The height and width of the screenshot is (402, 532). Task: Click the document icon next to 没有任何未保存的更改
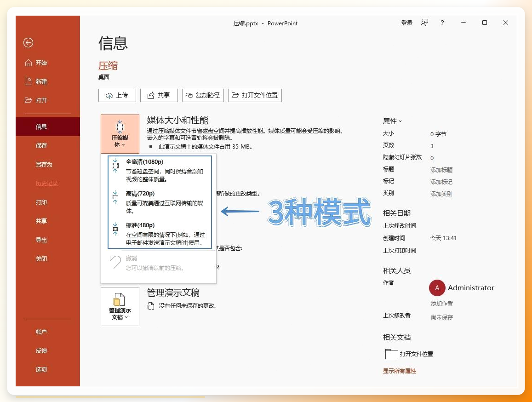[x=151, y=306]
